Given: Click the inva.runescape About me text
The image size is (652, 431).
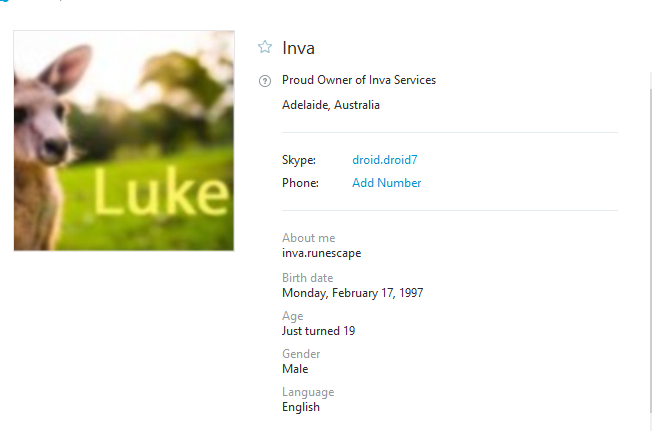Looking at the screenshot, I should point(321,253).
